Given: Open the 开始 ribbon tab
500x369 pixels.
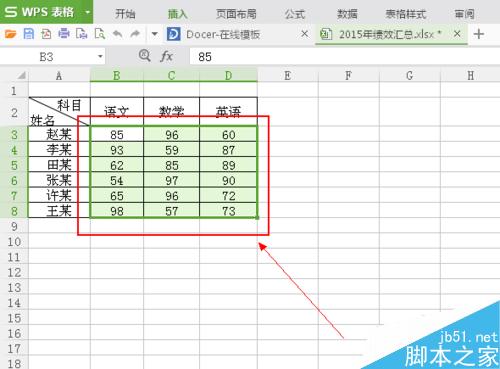Looking at the screenshot, I should tap(125, 14).
